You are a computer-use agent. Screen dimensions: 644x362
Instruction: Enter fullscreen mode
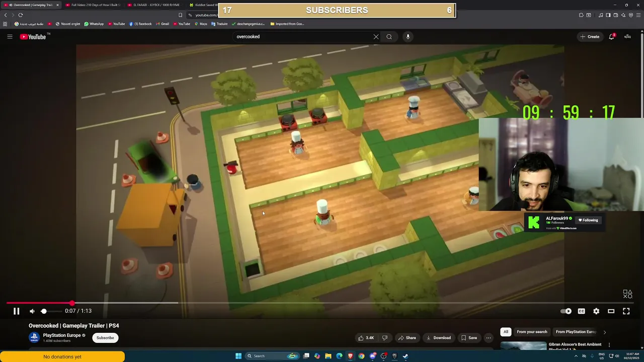626,311
